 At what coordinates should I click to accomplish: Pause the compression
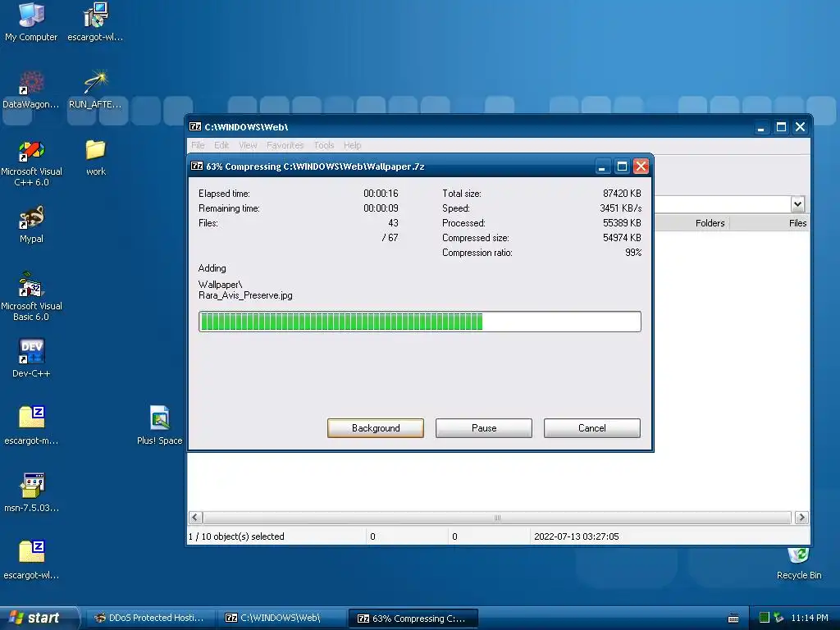pos(484,428)
